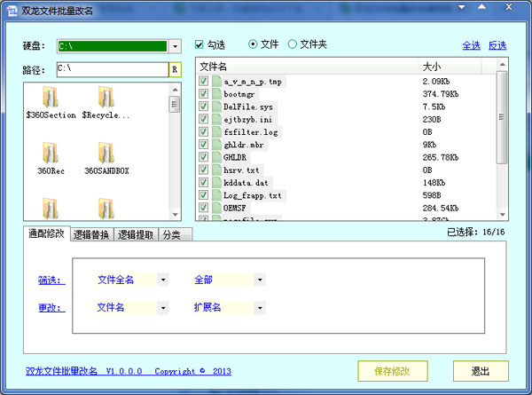
Task: Switch to the 通配修改 tab
Action: tap(46, 233)
